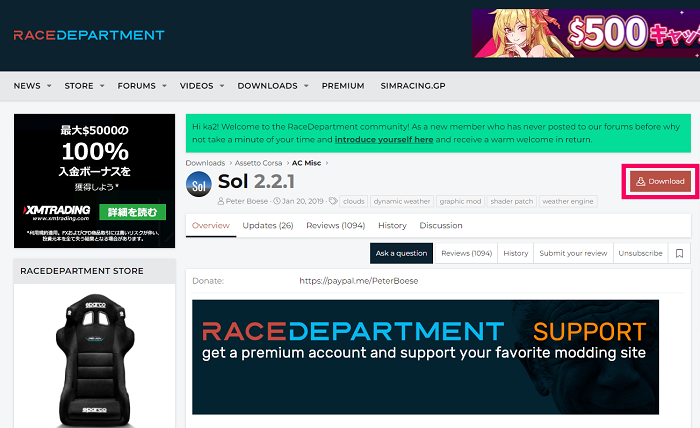The image size is (700, 428).
Task: Open the NEWS menu item
Action: tap(27, 86)
